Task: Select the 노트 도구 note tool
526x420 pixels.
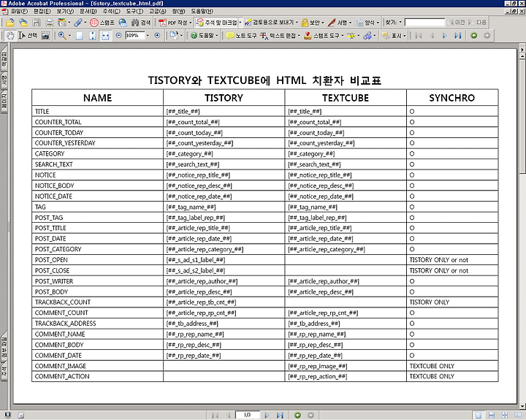Action: (242, 36)
